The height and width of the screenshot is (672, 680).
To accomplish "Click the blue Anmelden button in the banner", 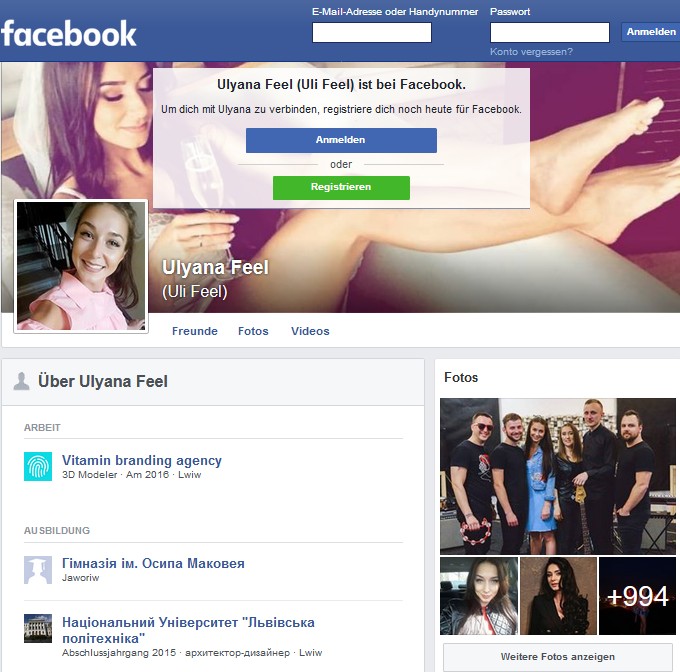I will 341,140.
